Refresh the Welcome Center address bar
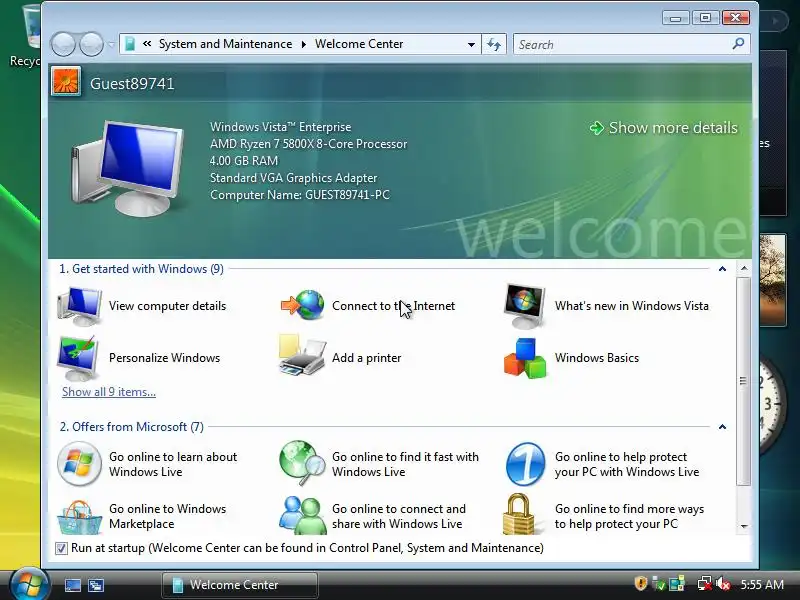 494,44
